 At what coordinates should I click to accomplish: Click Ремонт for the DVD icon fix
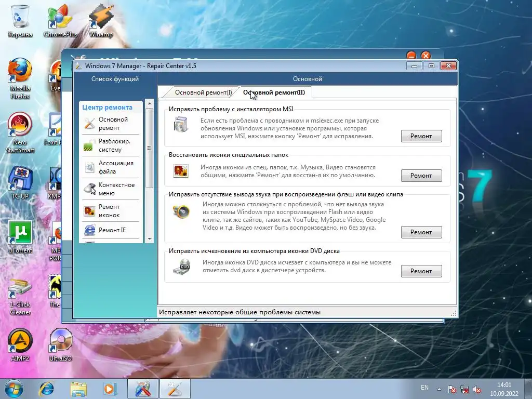click(x=421, y=271)
